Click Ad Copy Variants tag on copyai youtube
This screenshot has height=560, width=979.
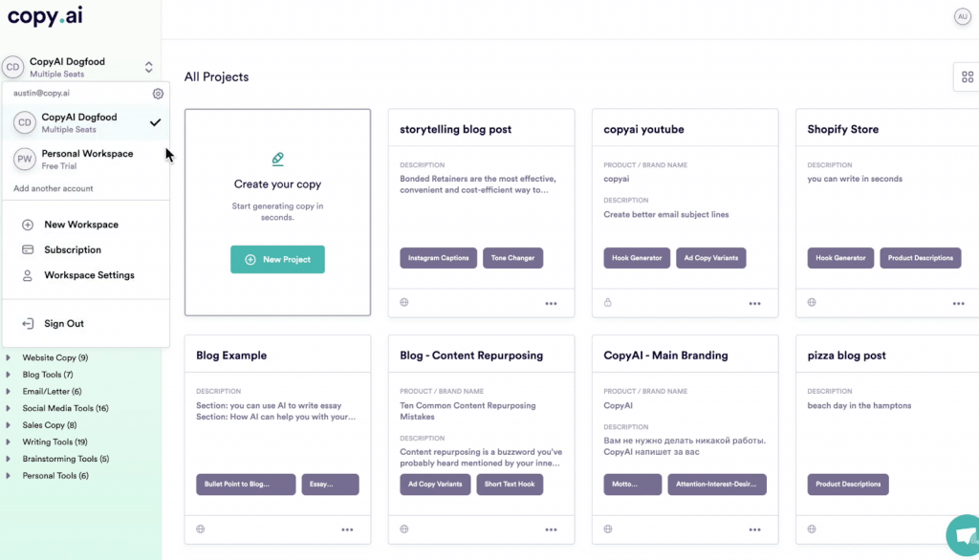tap(710, 258)
